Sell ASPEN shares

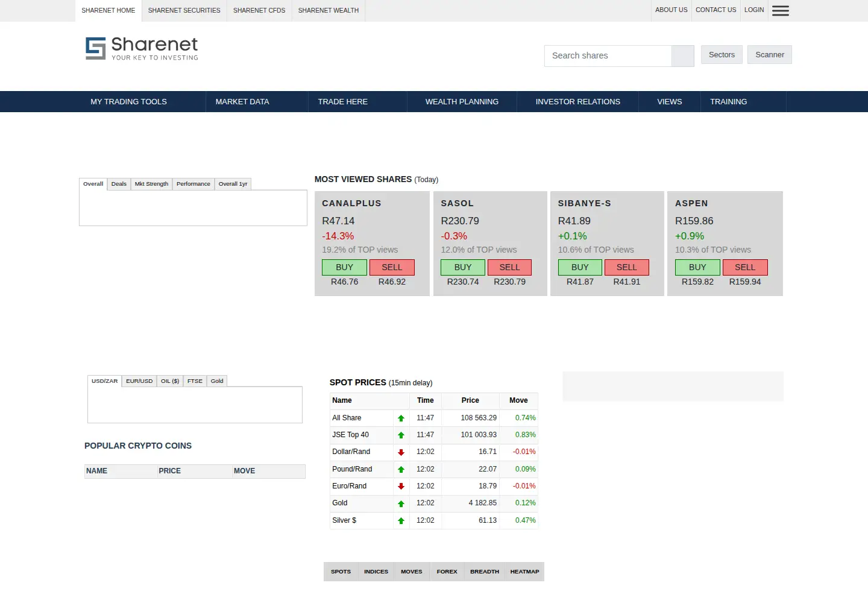coord(745,267)
